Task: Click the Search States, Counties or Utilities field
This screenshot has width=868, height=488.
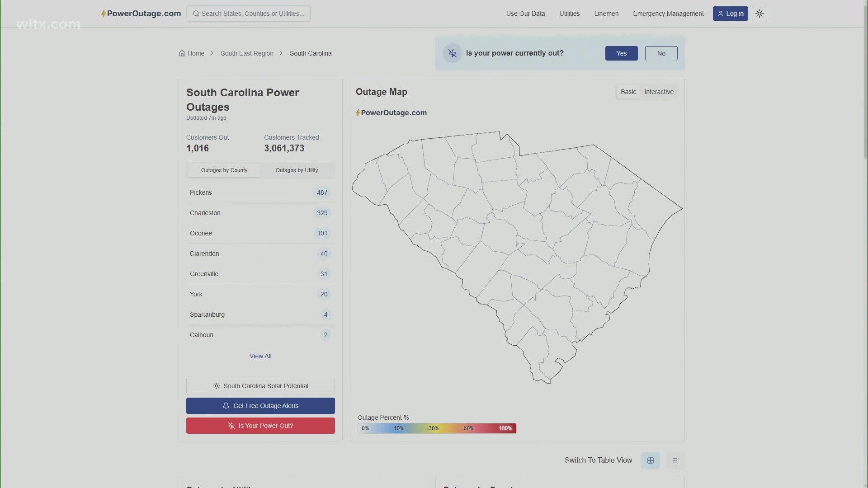Action: (253, 14)
